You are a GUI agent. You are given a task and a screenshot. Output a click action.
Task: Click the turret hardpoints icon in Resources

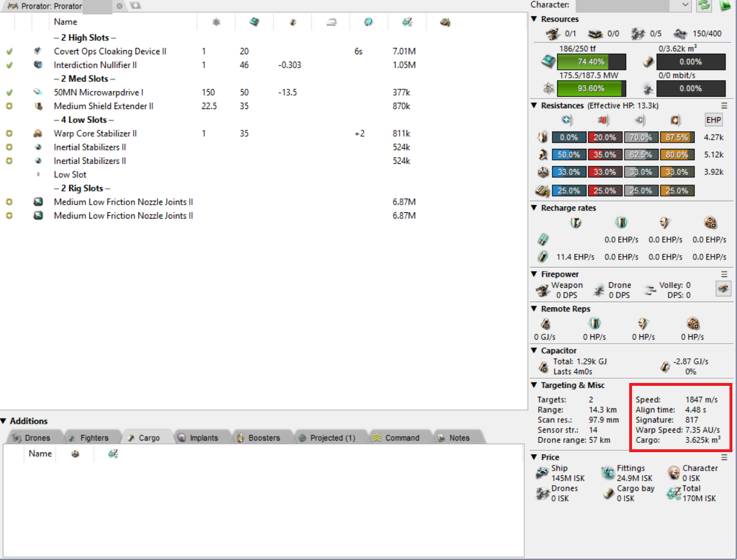553,34
